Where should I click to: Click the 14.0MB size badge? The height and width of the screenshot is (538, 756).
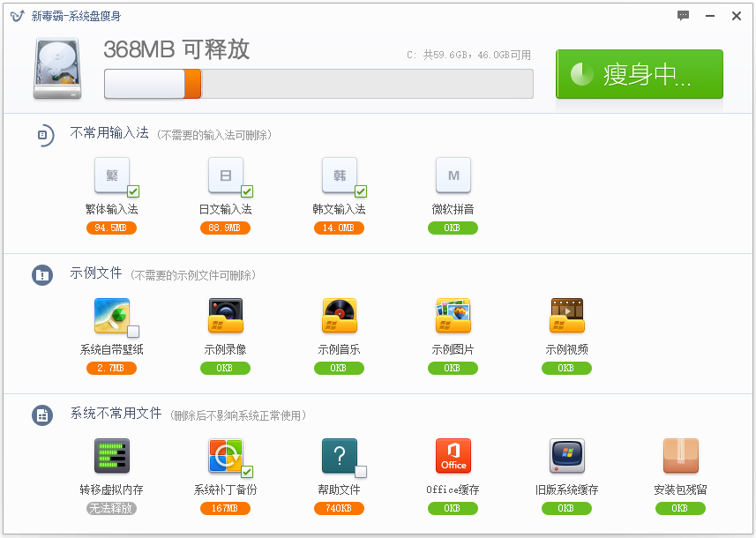339,228
